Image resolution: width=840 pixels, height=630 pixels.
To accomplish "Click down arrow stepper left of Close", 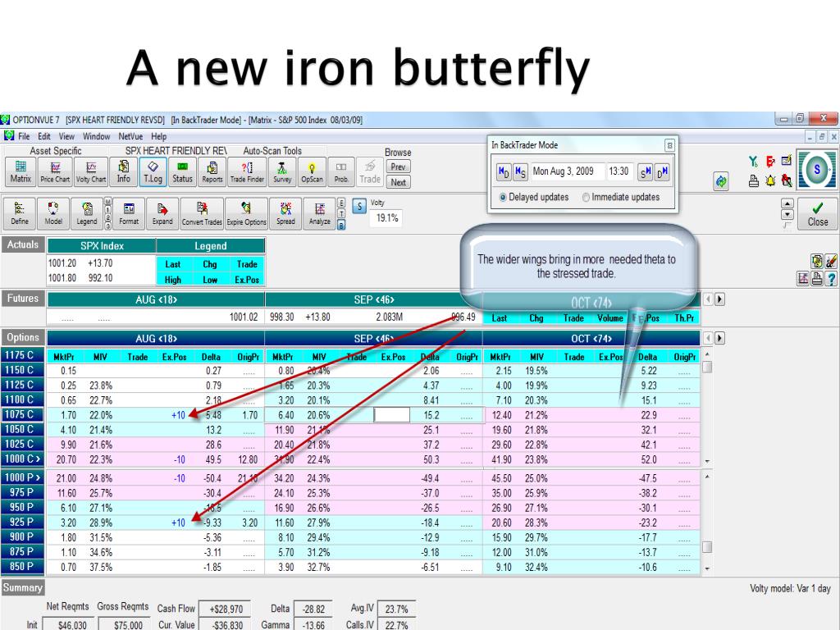I will (787, 214).
